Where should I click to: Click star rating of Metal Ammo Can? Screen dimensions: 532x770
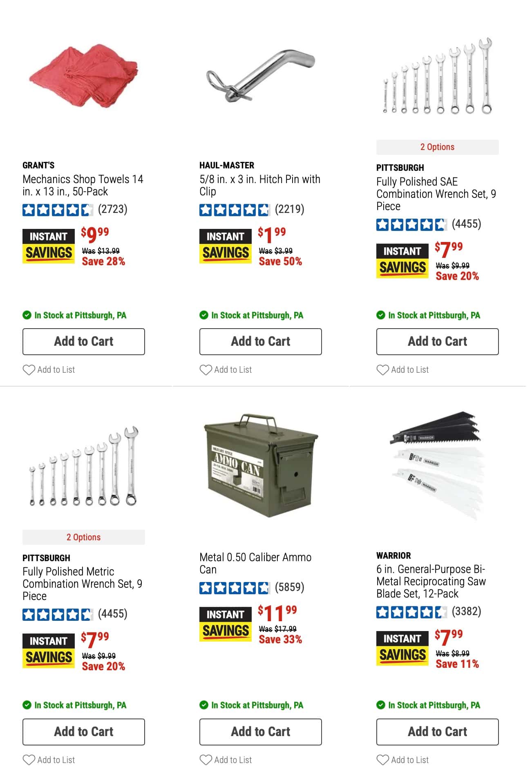(x=235, y=588)
